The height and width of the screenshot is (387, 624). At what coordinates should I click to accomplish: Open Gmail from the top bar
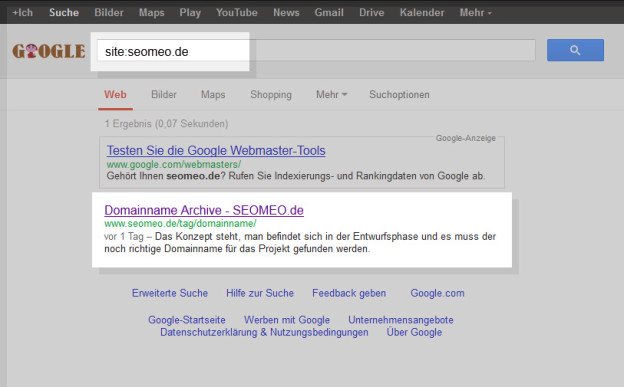click(329, 12)
